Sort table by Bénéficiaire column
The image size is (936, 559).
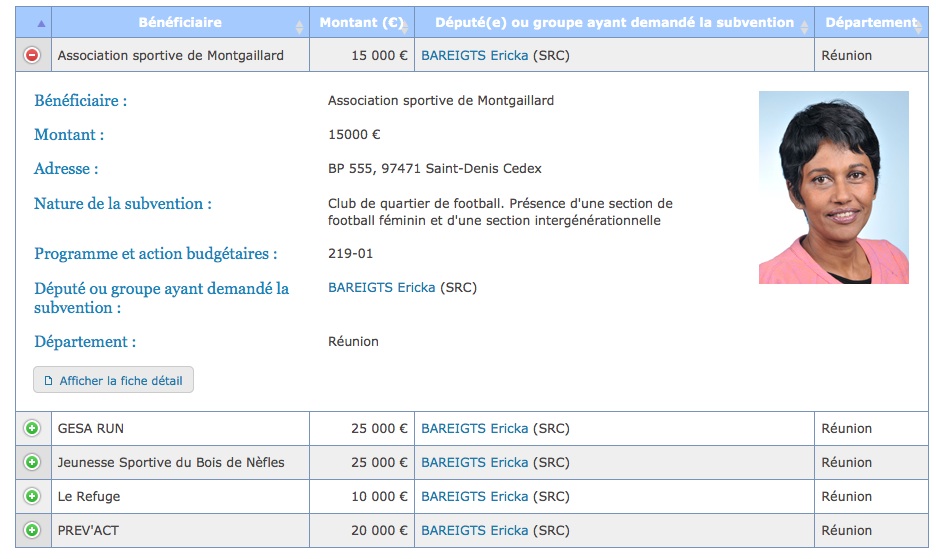[x=180, y=23]
